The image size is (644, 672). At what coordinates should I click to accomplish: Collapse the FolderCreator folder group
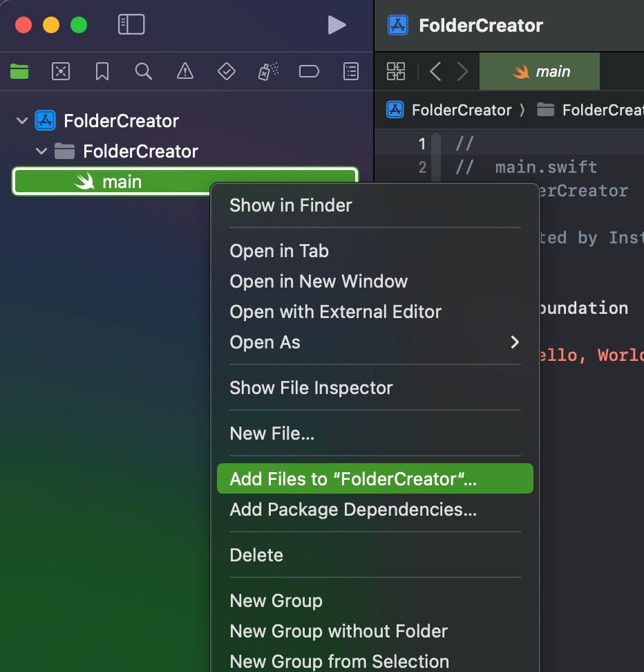pos(41,151)
